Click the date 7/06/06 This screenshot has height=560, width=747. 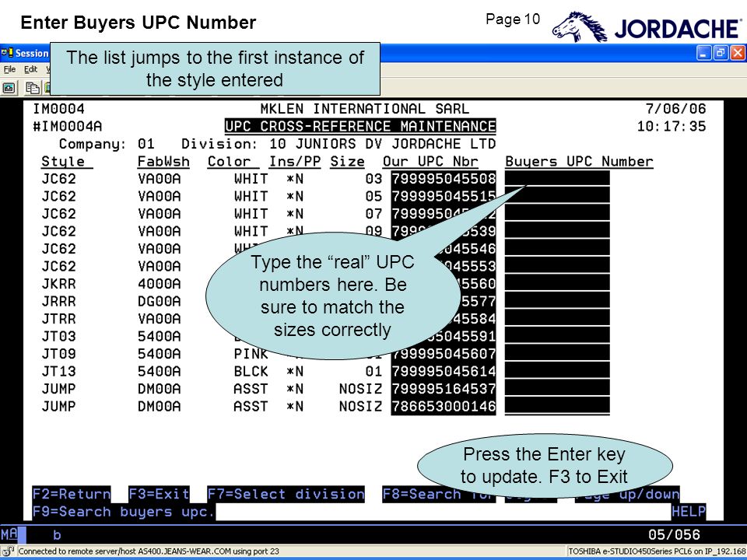[675, 109]
